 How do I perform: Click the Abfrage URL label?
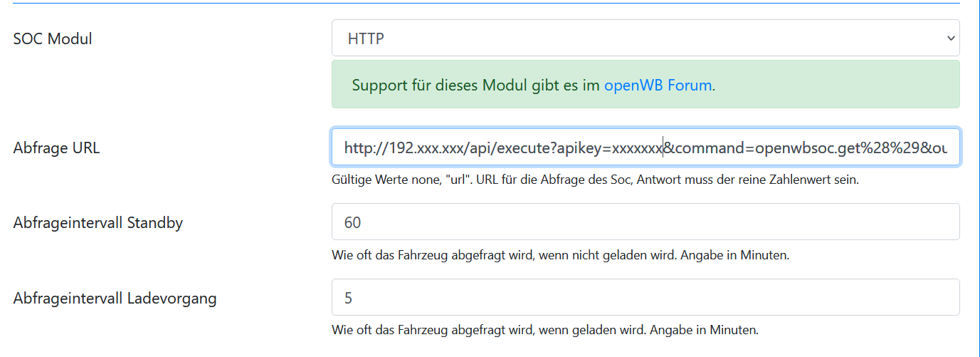click(x=56, y=148)
